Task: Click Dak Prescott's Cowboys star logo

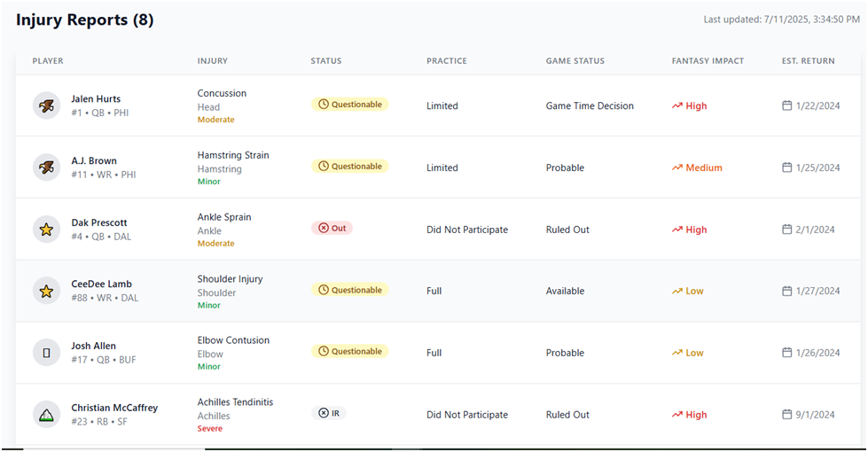Action: click(x=46, y=229)
